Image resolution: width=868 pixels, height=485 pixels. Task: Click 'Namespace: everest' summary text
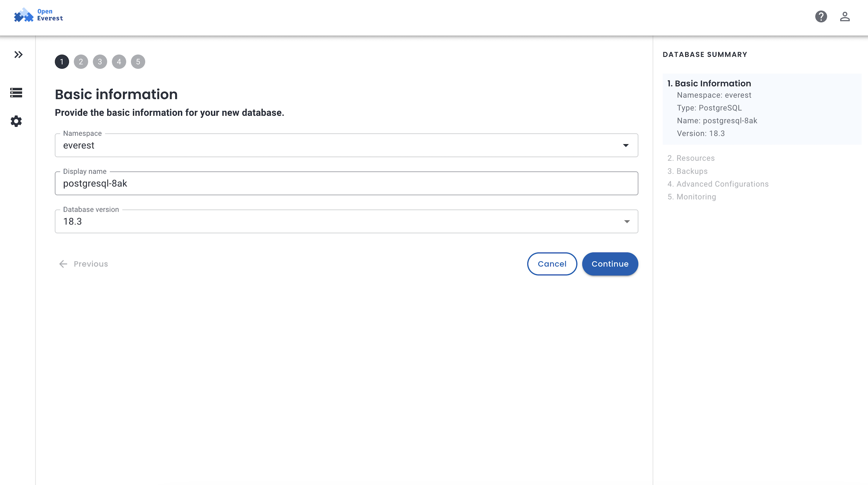click(x=714, y=95)
